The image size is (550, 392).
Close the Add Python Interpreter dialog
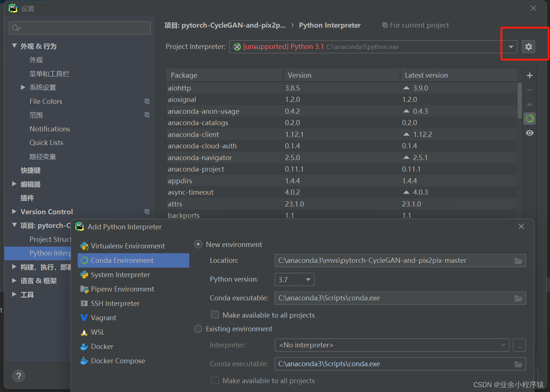pos(521,226)
